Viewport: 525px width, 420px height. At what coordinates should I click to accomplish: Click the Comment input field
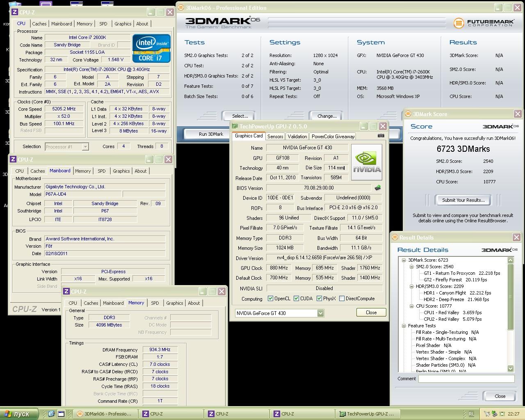click(x=466, y=379)
